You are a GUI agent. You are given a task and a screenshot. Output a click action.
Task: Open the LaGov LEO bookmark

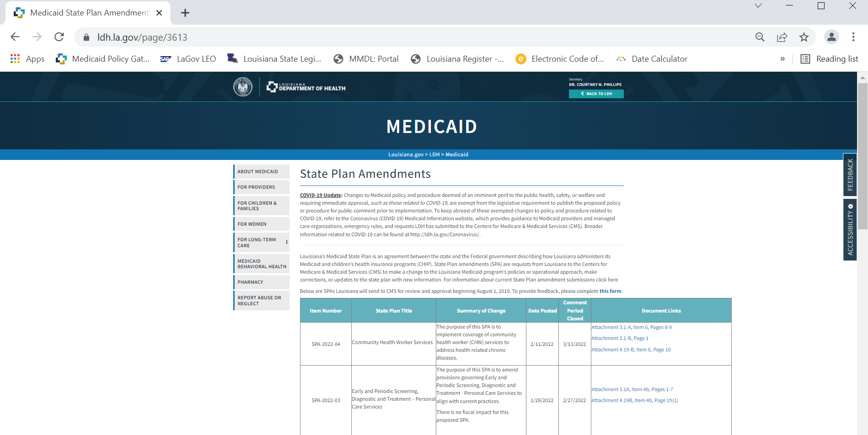[188, 59]
